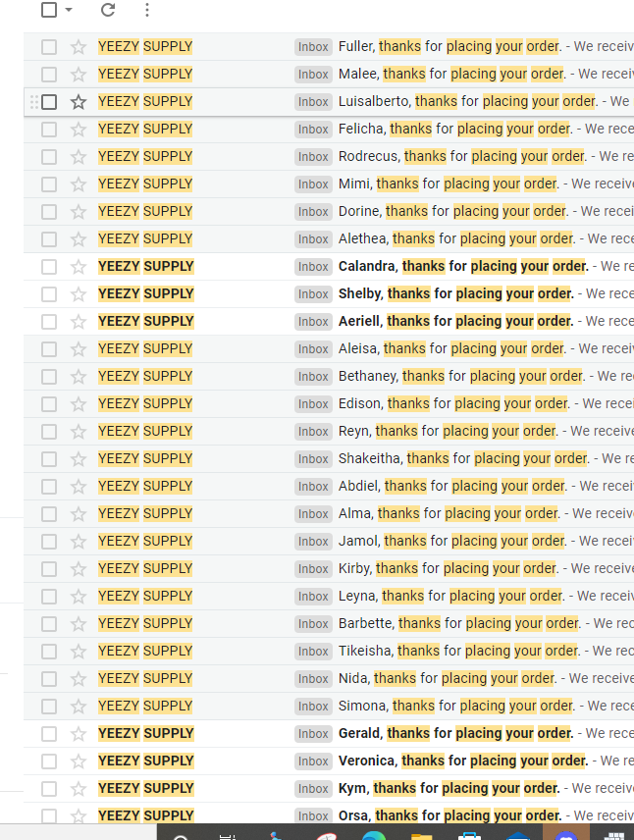This screenshot has width=634, height=840.
Task: Check the box on Calandra's email row
Action: pos(49,267)
